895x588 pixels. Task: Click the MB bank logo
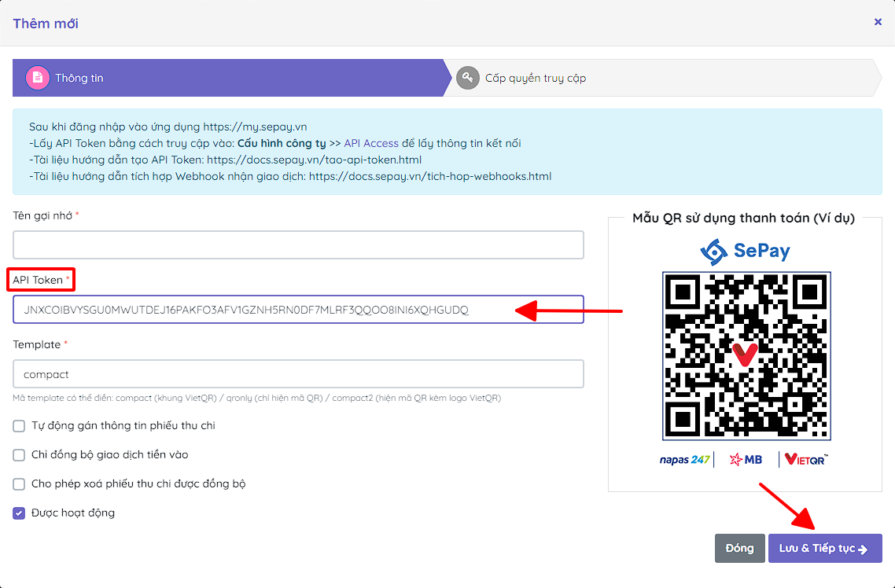746,460
